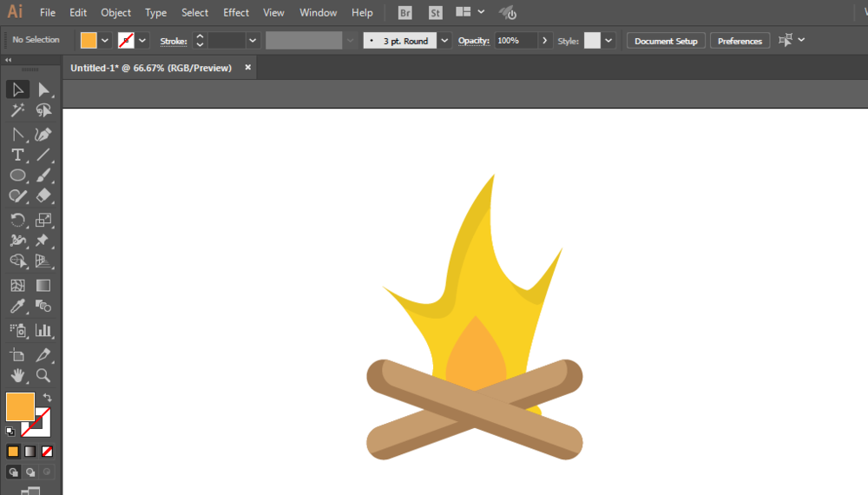868x495 pixels.
Task: Choose the Hand tool
Action: (17, 375)
